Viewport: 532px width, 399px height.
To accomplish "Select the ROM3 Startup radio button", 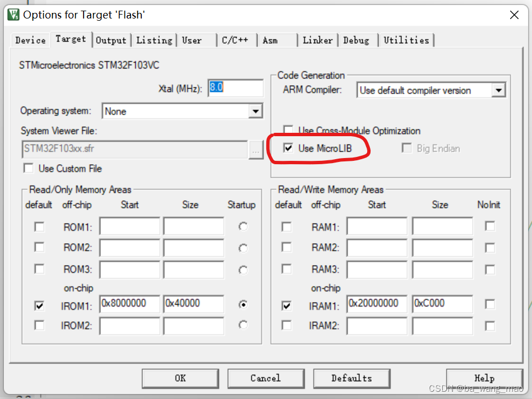I will click(x=243, y=270).
